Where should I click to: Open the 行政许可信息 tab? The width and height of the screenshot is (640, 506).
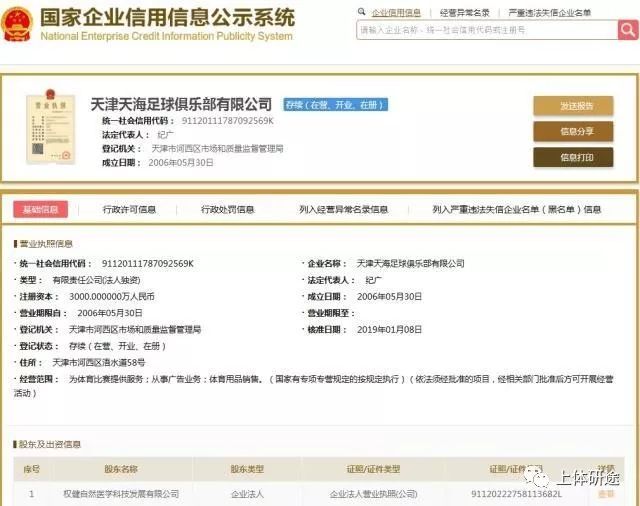point(130,210)
